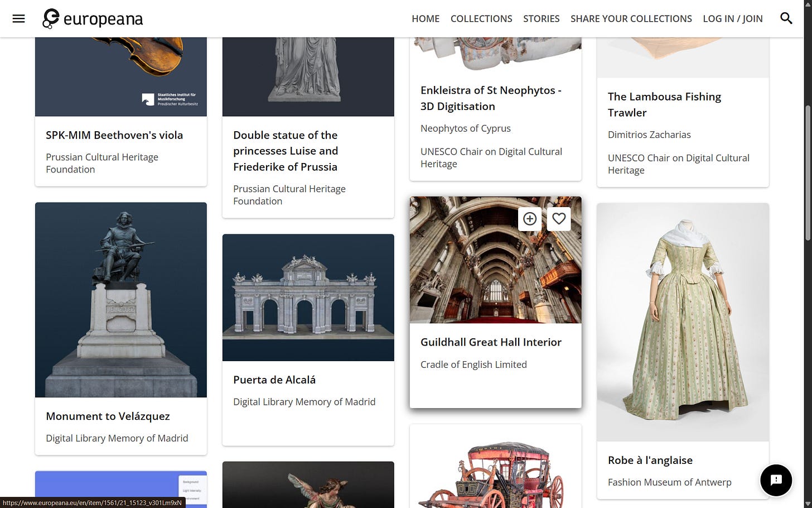Click 'Cradle of English Limited' text
This screenshot has width=812, height=508.
(473, 365)
